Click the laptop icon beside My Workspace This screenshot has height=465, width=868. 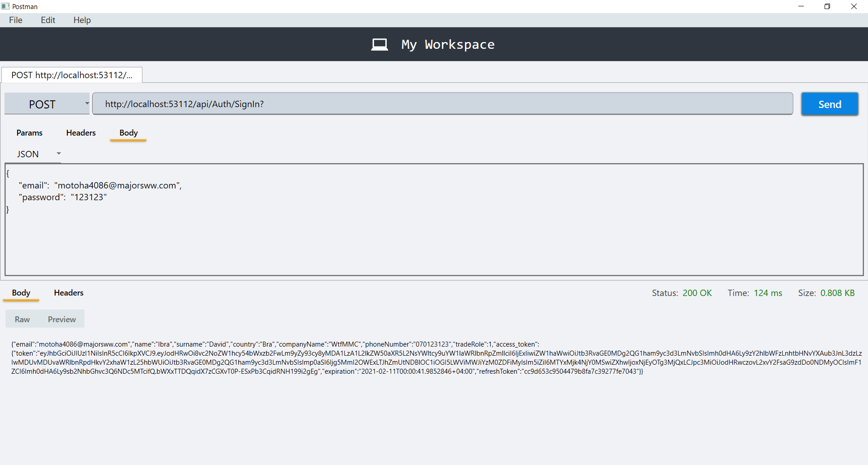[379, 44]
